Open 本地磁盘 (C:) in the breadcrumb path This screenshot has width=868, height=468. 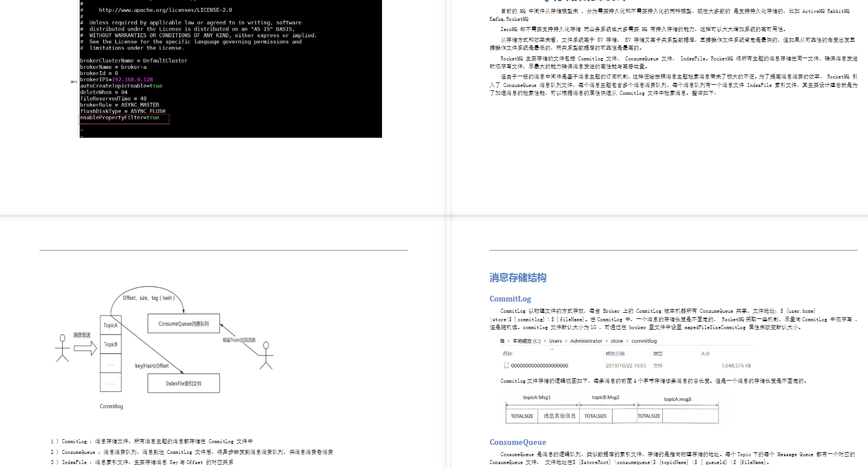[526, 341]
